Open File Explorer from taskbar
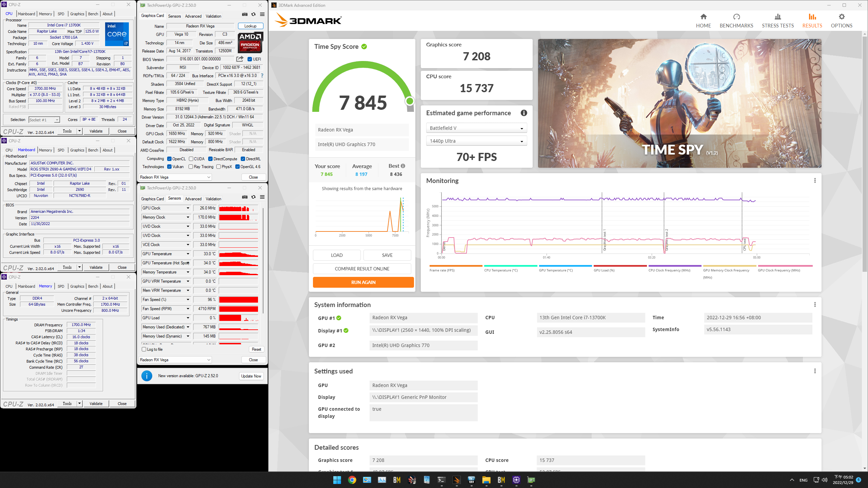Screen dimensions: 868x488 coord(486,480)
